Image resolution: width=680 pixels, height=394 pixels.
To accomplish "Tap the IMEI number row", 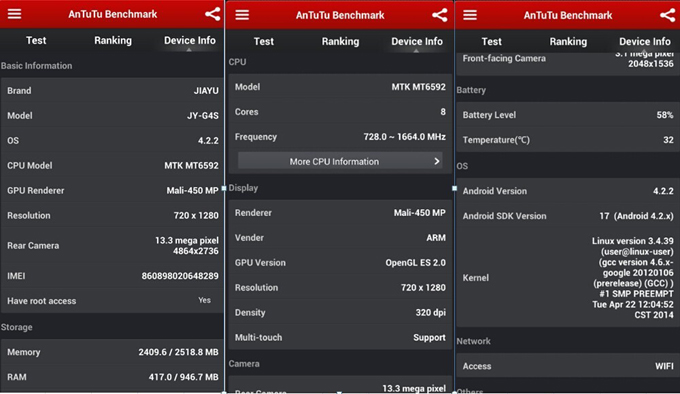I will [112, 276].
